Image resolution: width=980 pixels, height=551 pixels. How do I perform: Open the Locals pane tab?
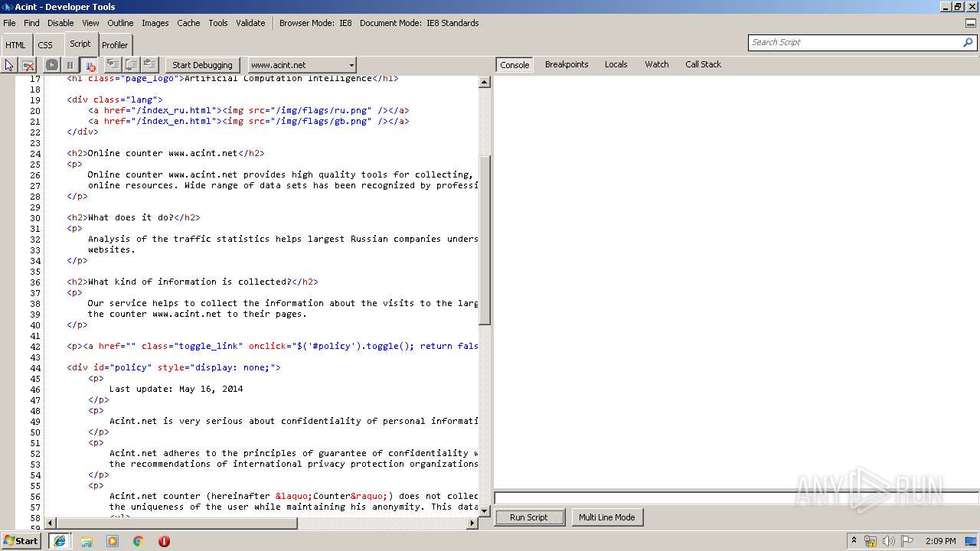616,64
